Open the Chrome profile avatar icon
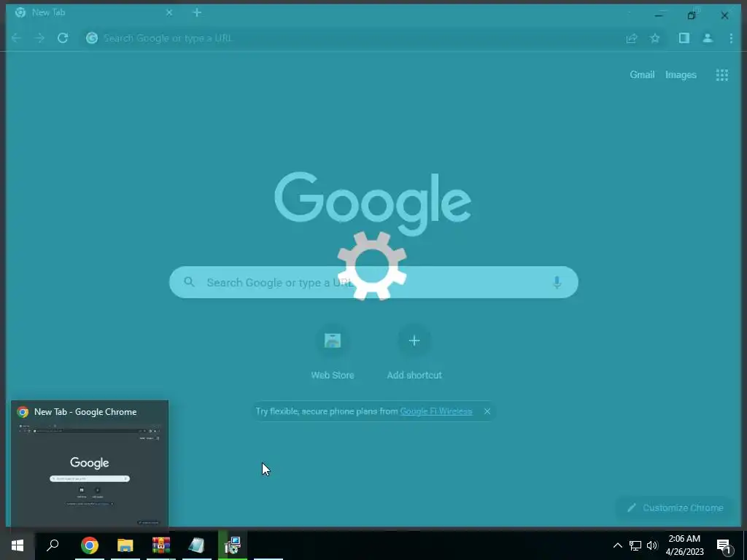The width and height of the screenshot is (747, 560). pyautogui.click(x=708, y=38)
